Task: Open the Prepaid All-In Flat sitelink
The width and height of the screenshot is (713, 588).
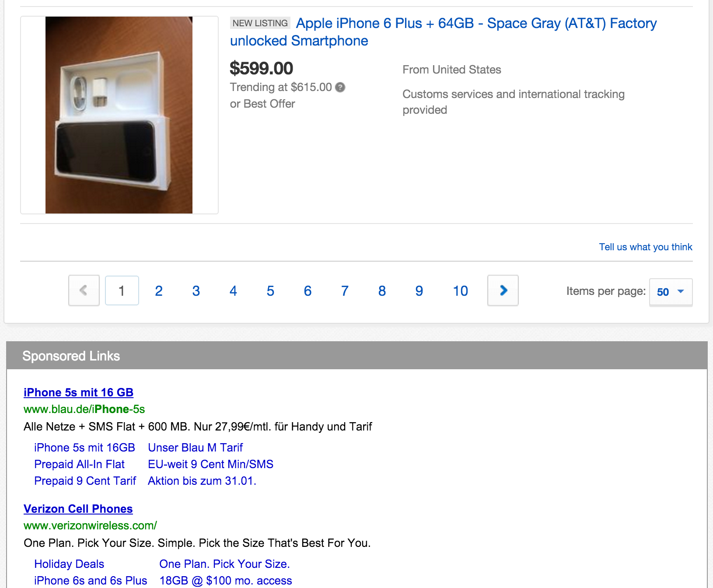Action: (79, 464)
